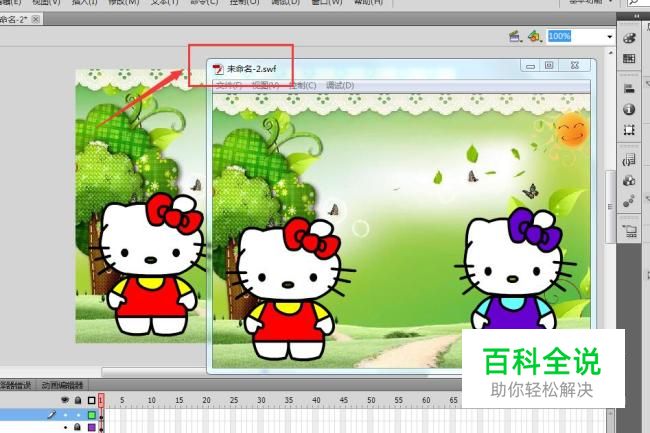Open the Commands (C) menu in Flash
Viewport: 650px width, 433px height.
point(204,2)
